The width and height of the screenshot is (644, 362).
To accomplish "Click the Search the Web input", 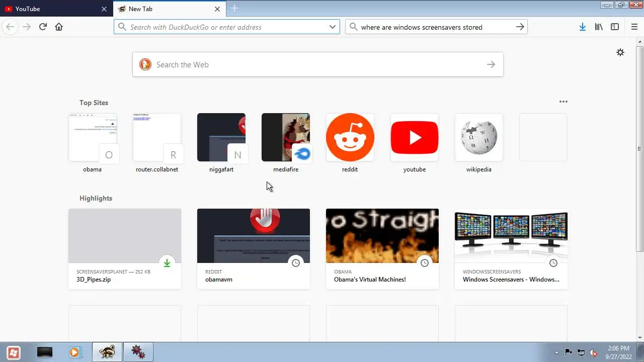I will click(318, 64).
